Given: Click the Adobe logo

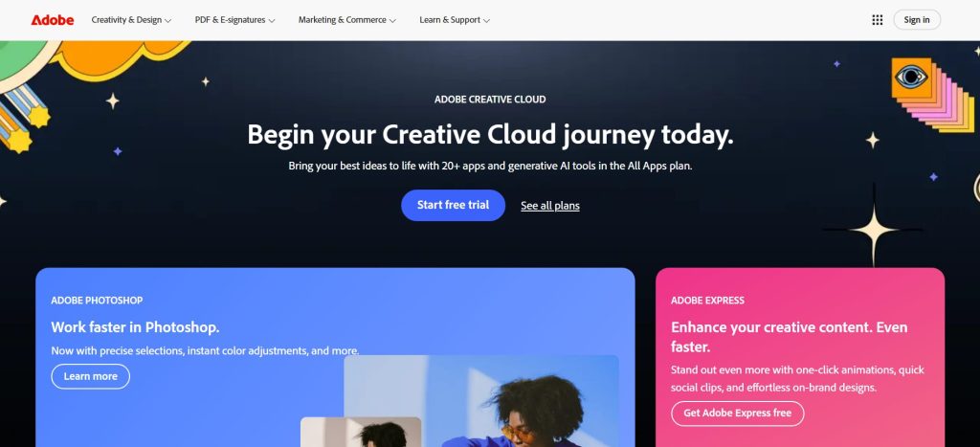Looking at the screenshot, I should pos(53,20).
